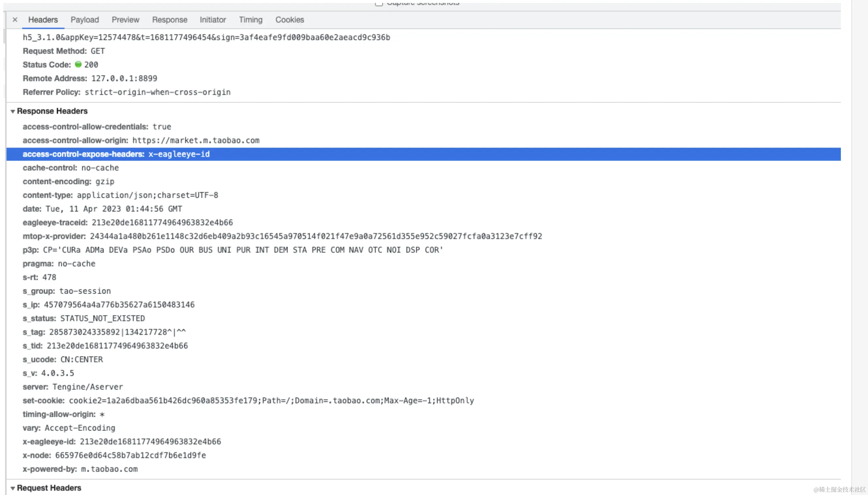The image size is (868, 495).
Task: Open the Initiator tab
Action: (213, 20)
